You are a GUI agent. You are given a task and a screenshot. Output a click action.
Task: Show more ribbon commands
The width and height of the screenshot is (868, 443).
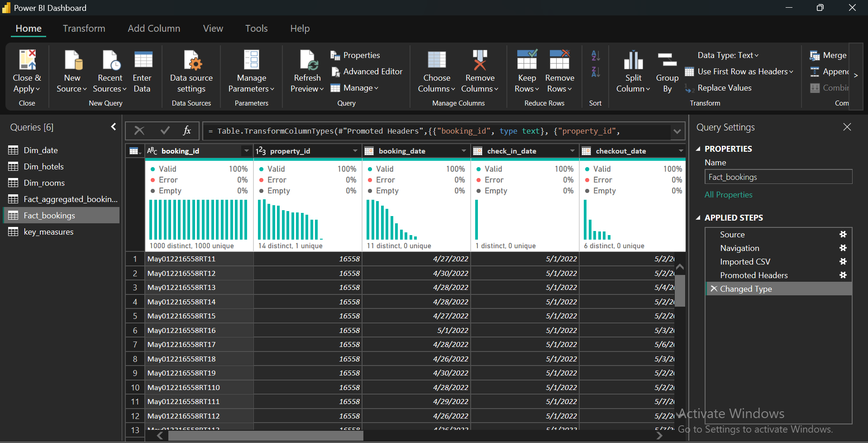[x=856, y=76]
